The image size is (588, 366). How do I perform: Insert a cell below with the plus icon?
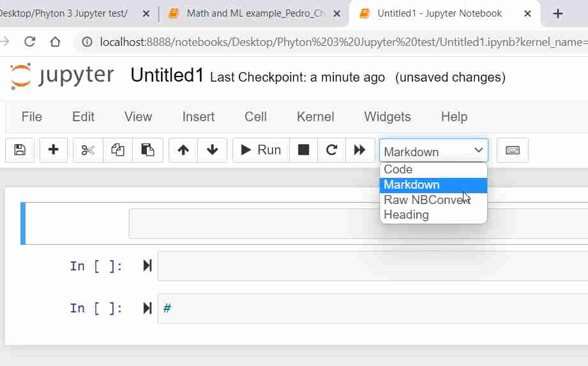(53, 150)
